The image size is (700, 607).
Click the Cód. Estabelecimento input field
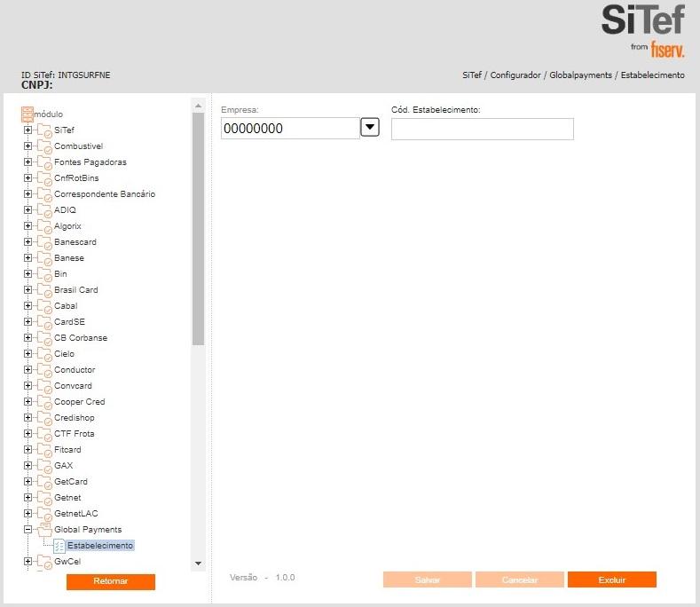point(482,130)
